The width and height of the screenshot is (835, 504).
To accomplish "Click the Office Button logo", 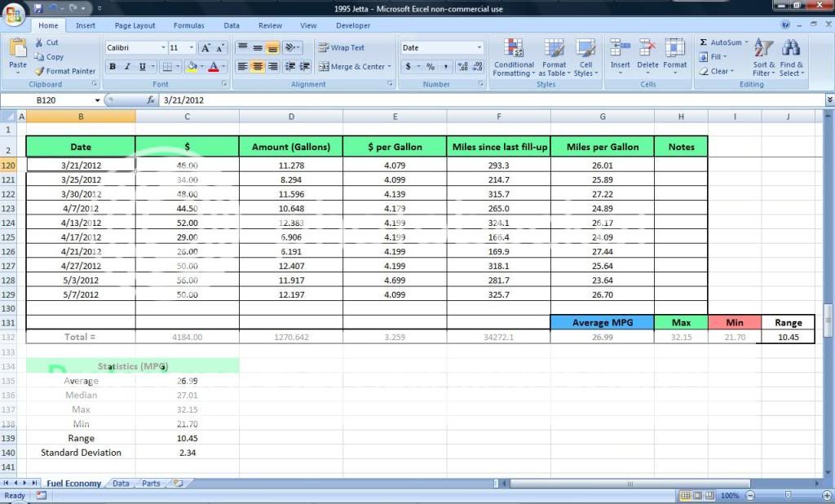I will (x=14, y=14).
